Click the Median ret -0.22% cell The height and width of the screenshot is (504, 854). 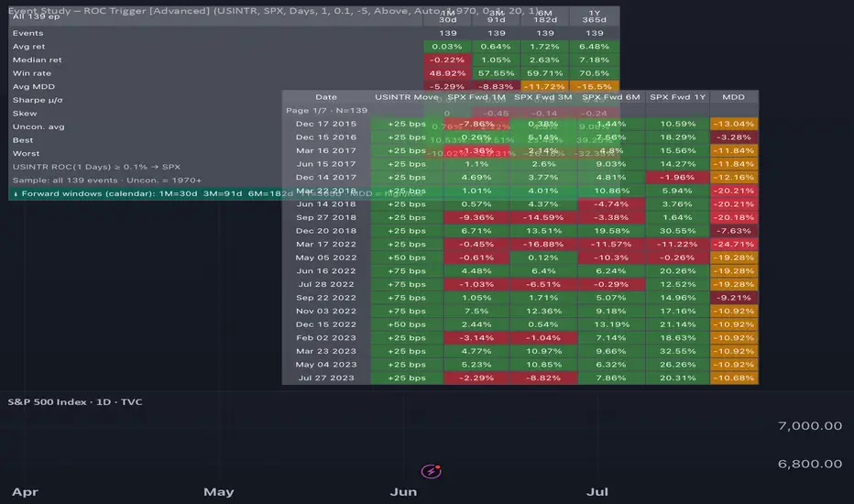(447, 60)
